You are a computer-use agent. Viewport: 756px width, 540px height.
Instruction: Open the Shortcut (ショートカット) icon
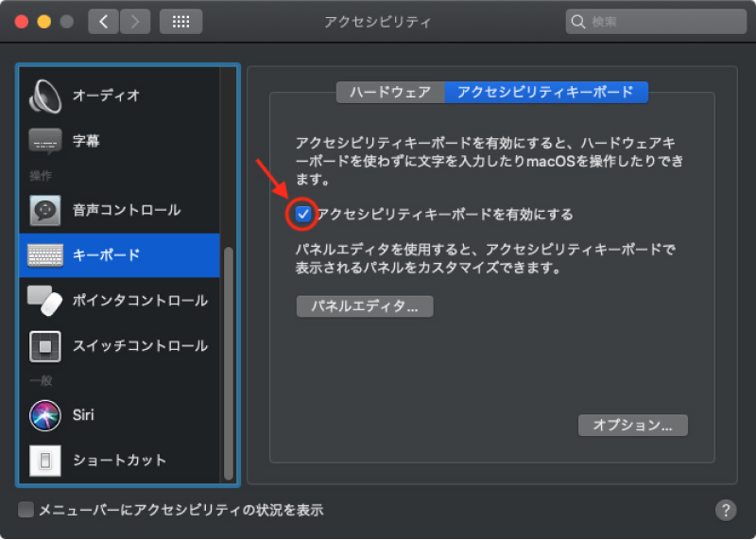coord(44,461)
